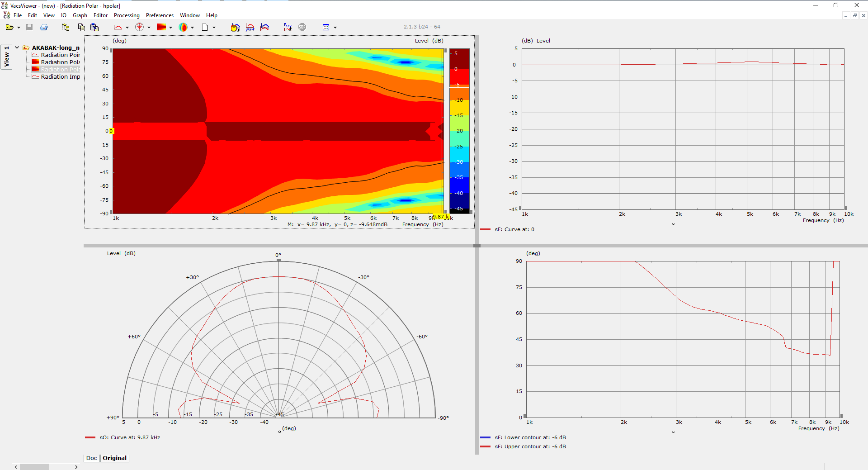
Task: Collapse the AKABAK-long tree node
Action: (17, 47)
